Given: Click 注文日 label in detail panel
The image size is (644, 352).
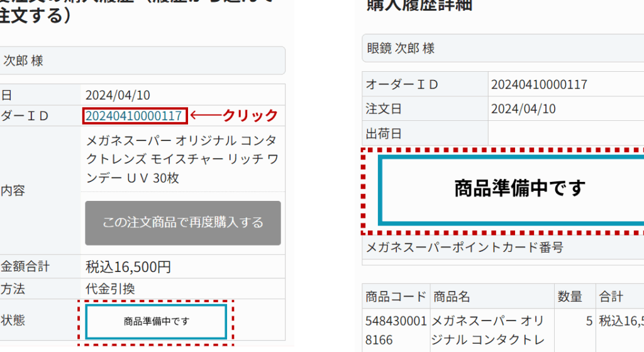Looking at the screenshot, I should (x=384, y=108).
